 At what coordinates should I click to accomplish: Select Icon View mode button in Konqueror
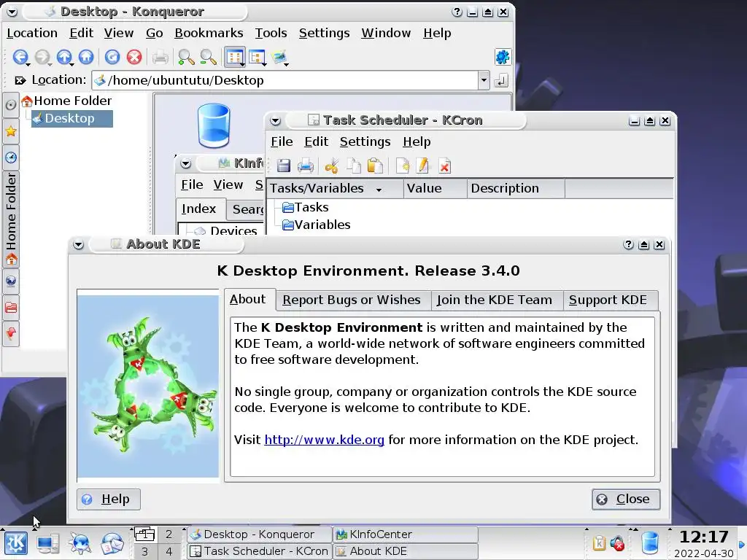(234, 57)
